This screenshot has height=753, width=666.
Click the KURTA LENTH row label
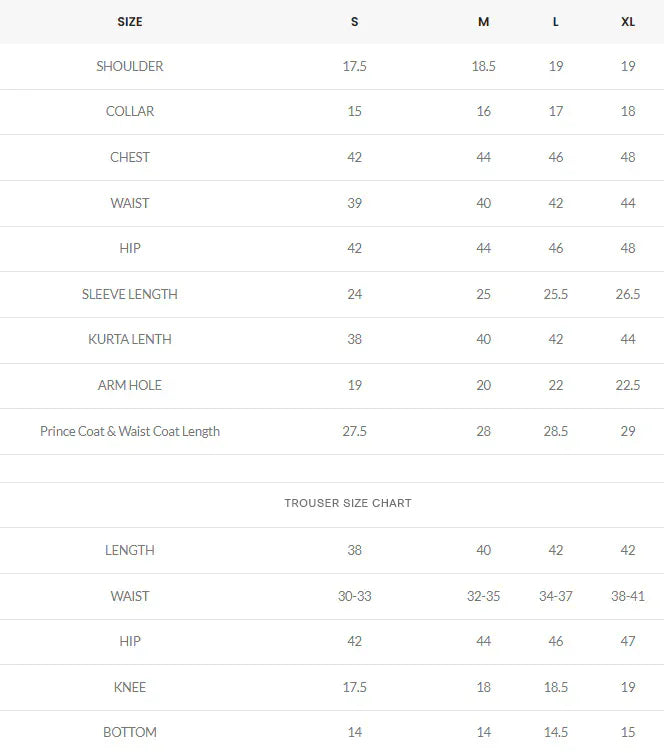[x=130, y=339]
